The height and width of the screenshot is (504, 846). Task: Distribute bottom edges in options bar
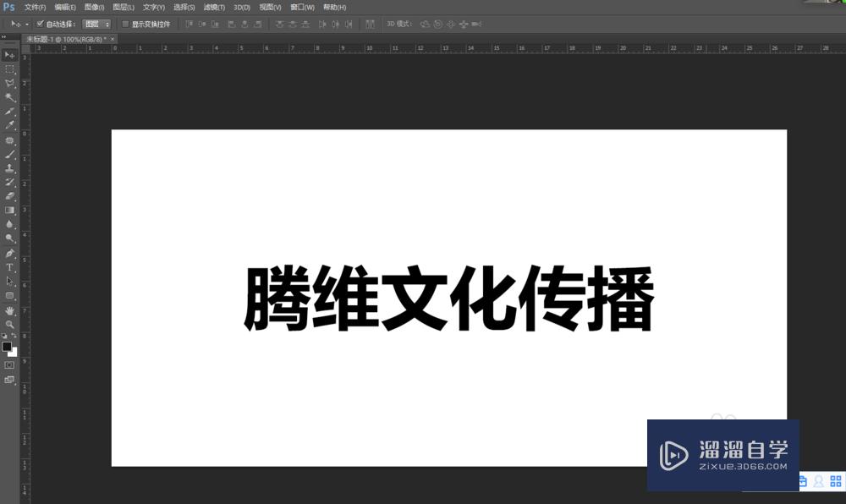(x=305, y=25)
